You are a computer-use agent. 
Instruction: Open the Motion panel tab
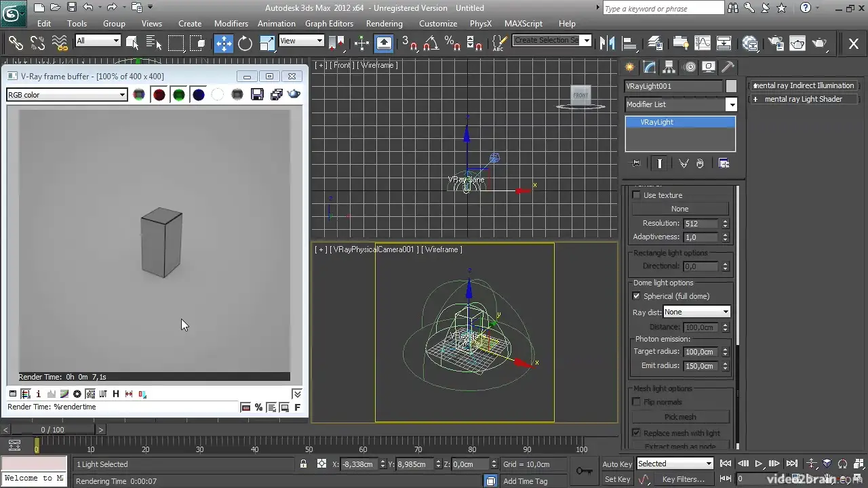[690, 67]
